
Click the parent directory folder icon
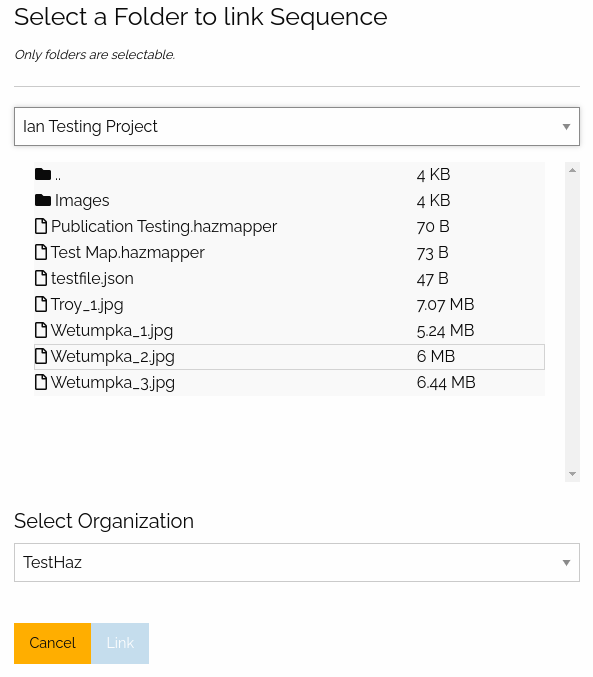click(43, 174)
